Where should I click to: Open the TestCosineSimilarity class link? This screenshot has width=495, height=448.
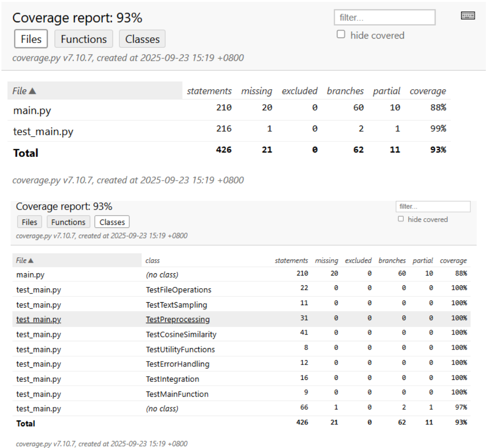click(x=181, y=335)
